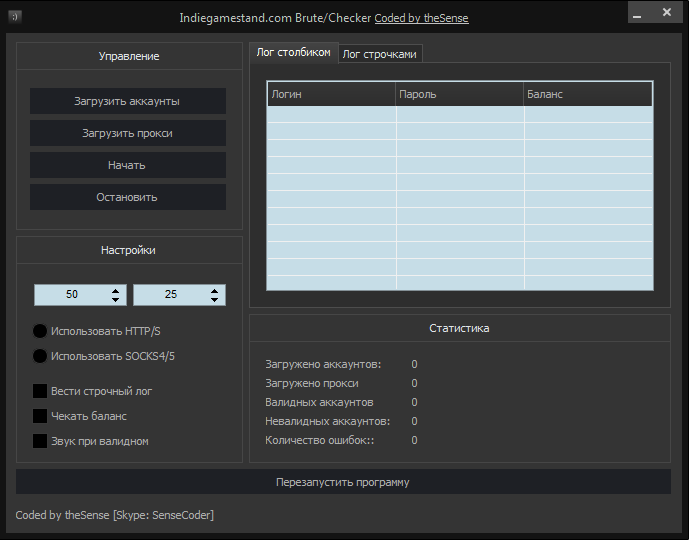Increase the value 25 with up arrow
This screenshot has height=540, width=689.
[x=215, y=290]
